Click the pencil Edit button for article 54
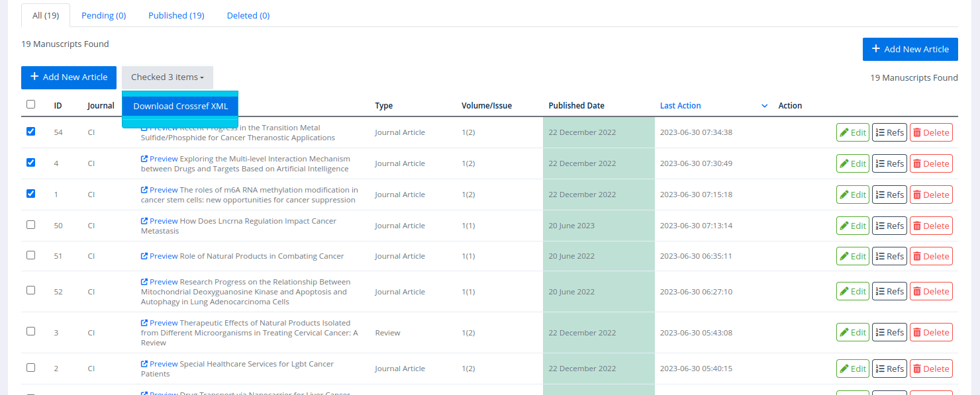Image resolution: width=980 pixels, height=395 pixels. (852, 132)
